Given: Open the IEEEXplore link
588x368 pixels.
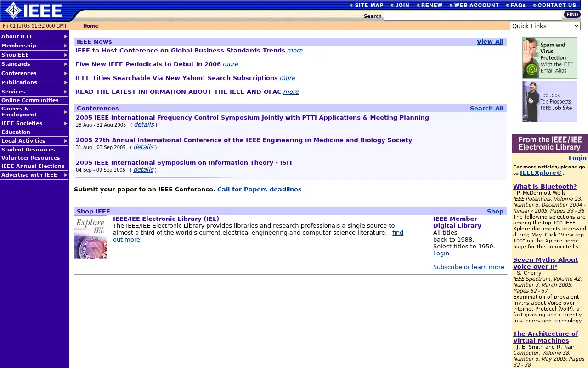Looking at the screenshot, I should tap(541, 173).
